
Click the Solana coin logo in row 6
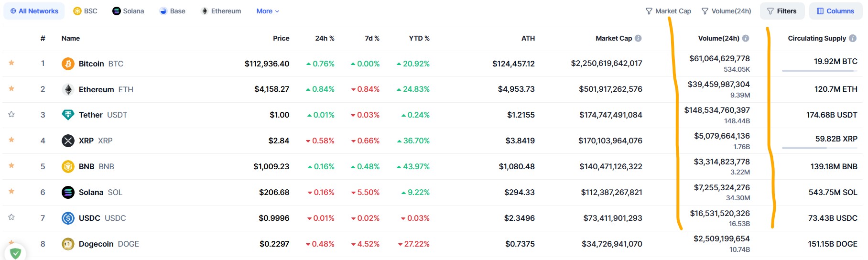click(68, 192)
